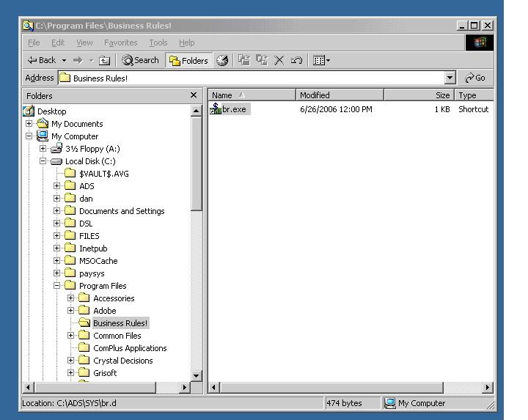Expand My Documents tree node

click(x=29, y=124)
